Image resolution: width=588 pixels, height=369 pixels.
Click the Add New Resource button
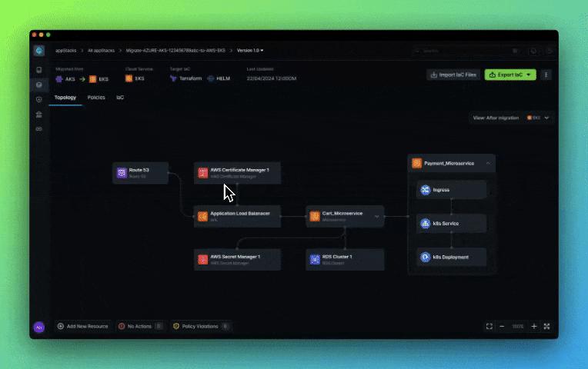(x=82, y=327)
